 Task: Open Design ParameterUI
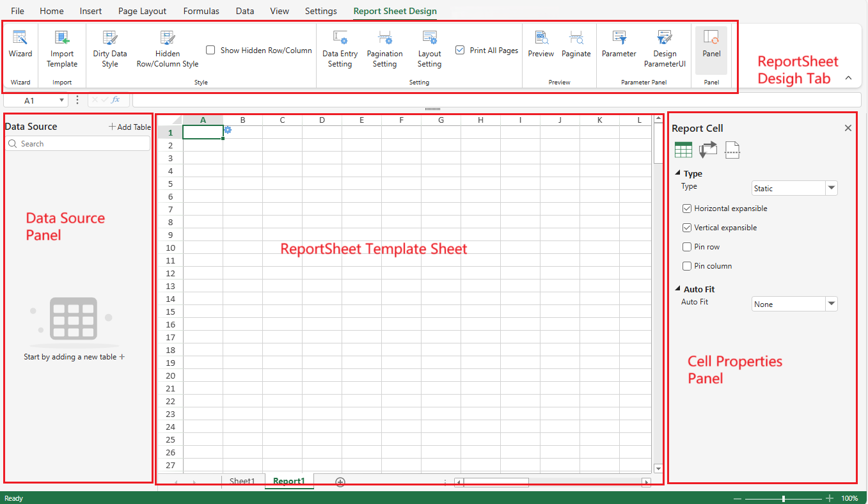pos(665,49)
